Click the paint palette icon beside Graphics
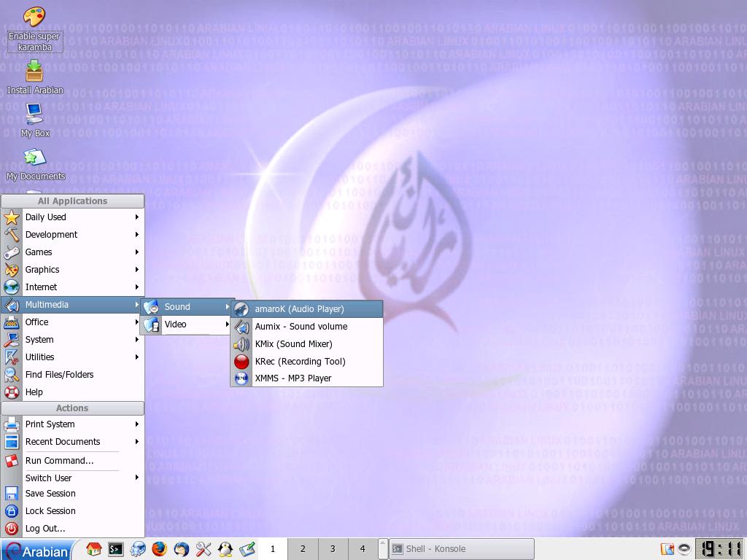The height and width of the screenshot is (560, 747). point(12,270)
